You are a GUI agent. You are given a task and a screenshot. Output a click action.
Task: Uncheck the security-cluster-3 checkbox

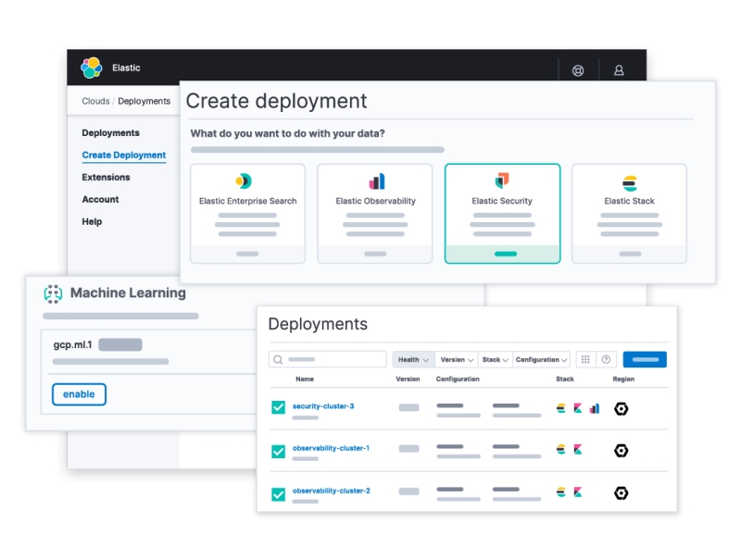(279, 407)
